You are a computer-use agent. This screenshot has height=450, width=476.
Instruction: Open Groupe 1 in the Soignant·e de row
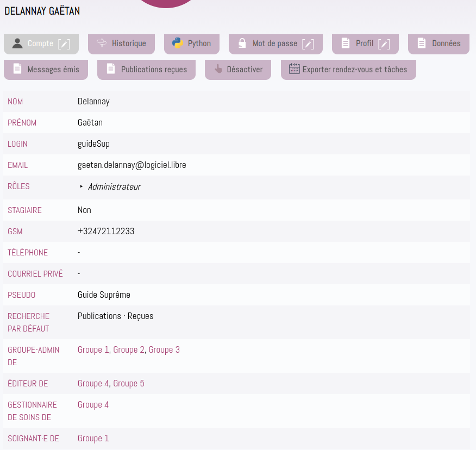point(93,438)
